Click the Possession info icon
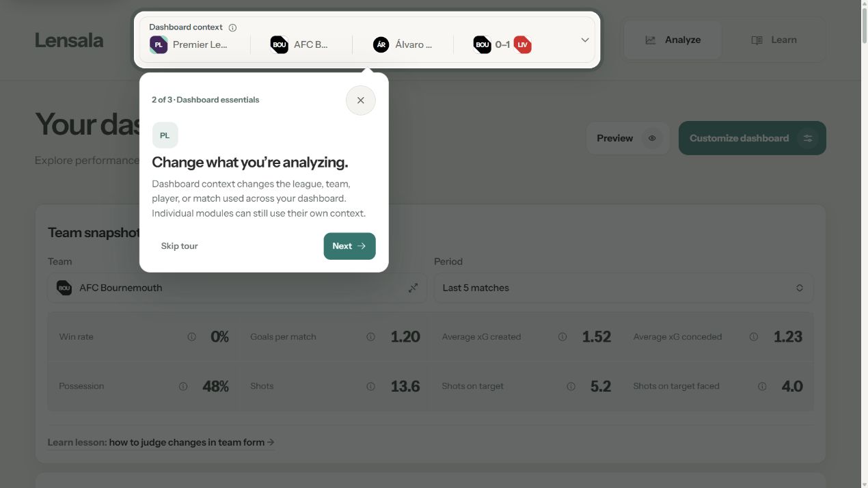868x488 pixels. [183, 386]
